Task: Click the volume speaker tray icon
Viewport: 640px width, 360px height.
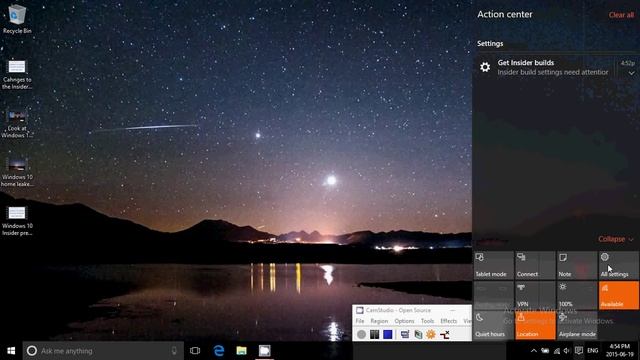Action: [x=567, y=351]
